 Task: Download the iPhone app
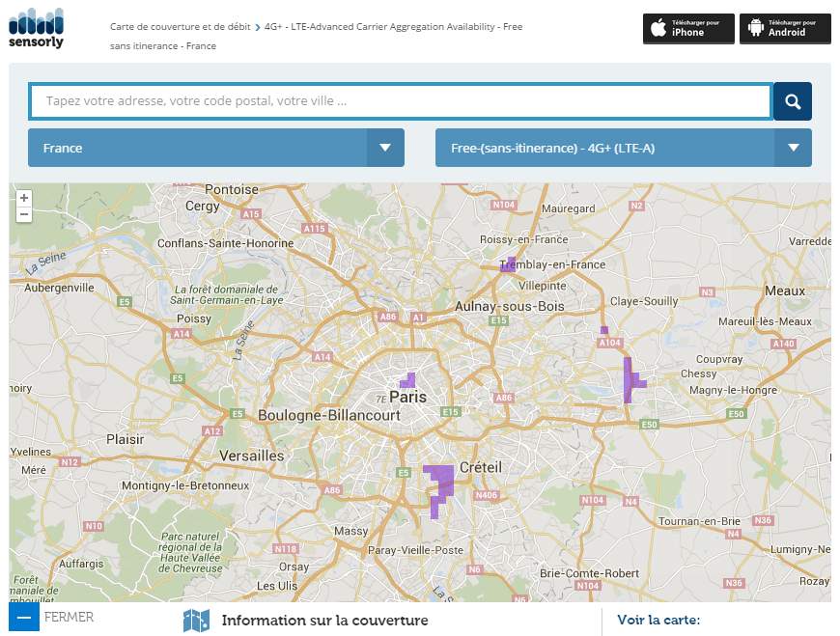[x=688, y=28]
